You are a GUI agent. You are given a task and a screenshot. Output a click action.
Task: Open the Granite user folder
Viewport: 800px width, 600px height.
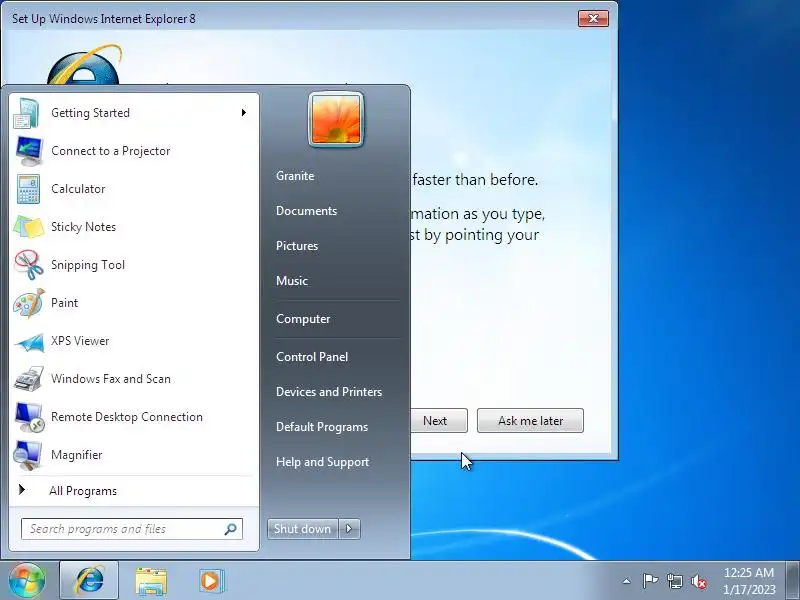click(295, 176)
